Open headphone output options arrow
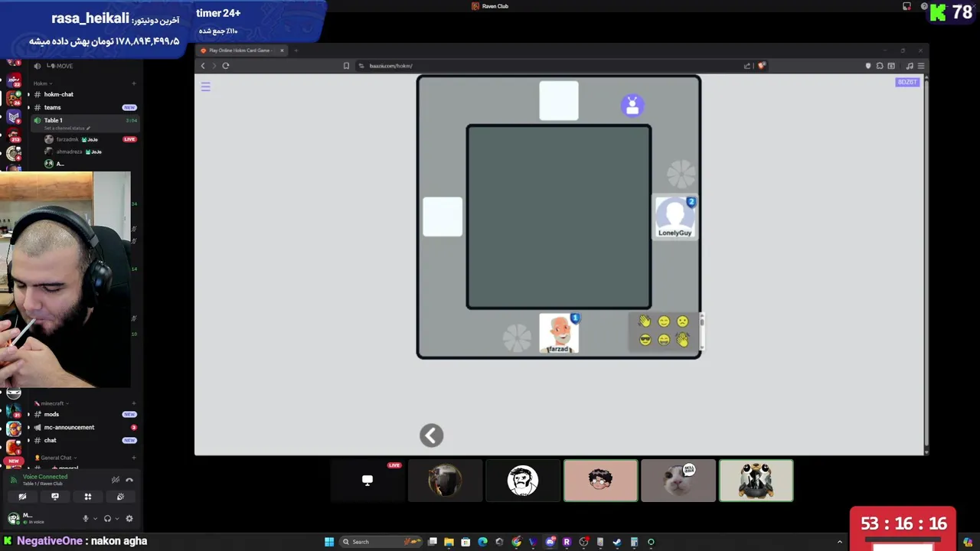 (116, 518)
